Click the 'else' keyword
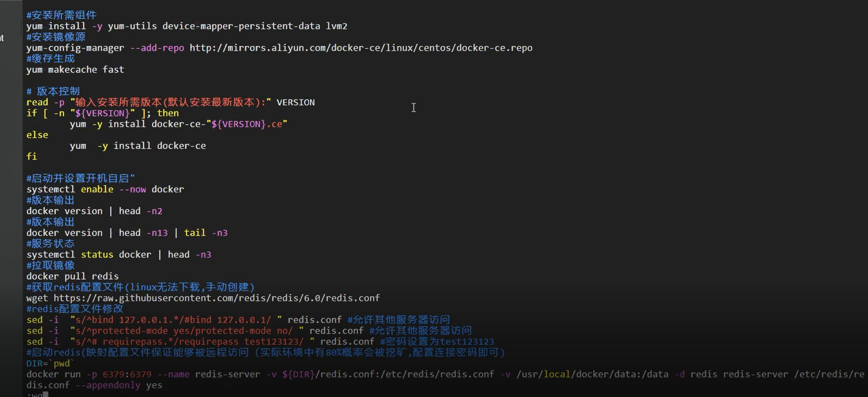The image size is (868, 397). click(37, 135)
